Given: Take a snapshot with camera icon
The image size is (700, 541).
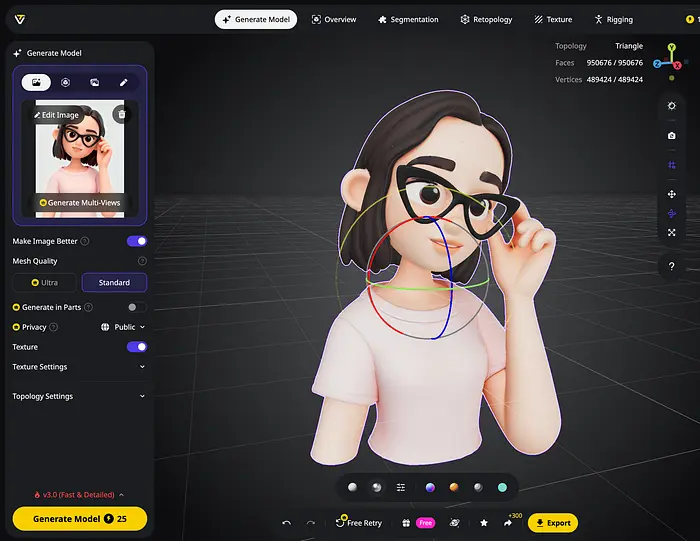Looking at the screenshot, I should [x=671, y=135].
